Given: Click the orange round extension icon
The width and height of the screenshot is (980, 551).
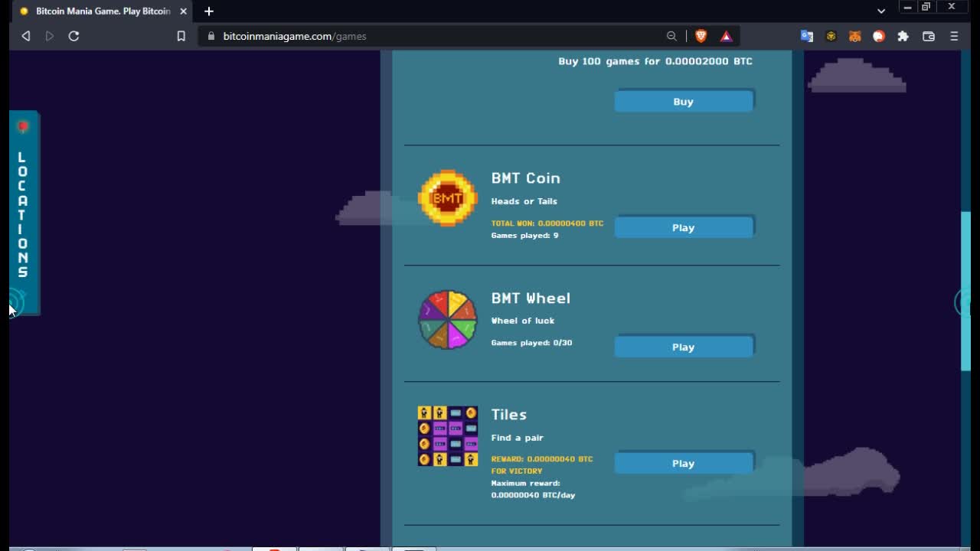Looking at the screenshot, I should click(879, 36).
